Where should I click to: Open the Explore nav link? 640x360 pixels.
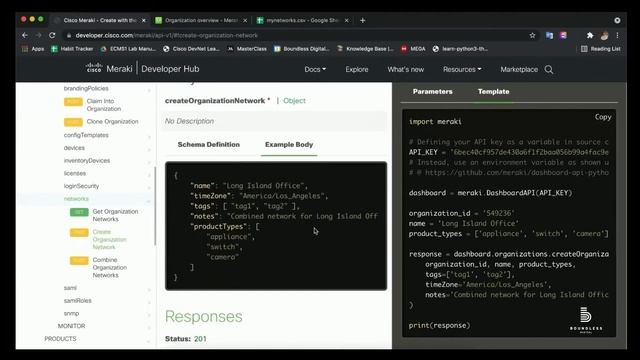[x=357, y=69]
